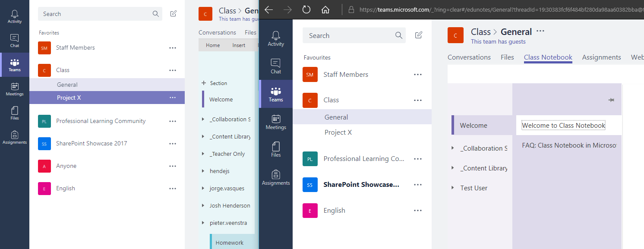The height and width of the screenshot is (249, 644).
Task: Open the Insert ribbon tab in left notebook
Action: [x=239, y=45]
